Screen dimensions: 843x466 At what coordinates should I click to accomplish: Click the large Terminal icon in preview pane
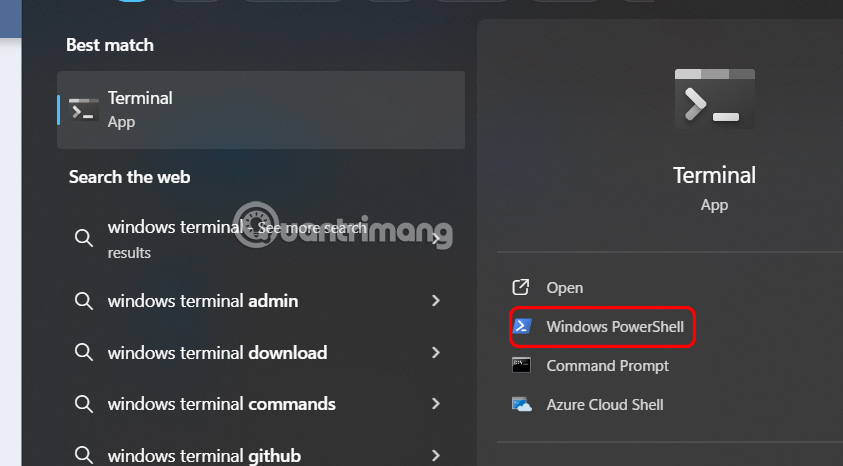pyautogui.click(x=714, y=96)
